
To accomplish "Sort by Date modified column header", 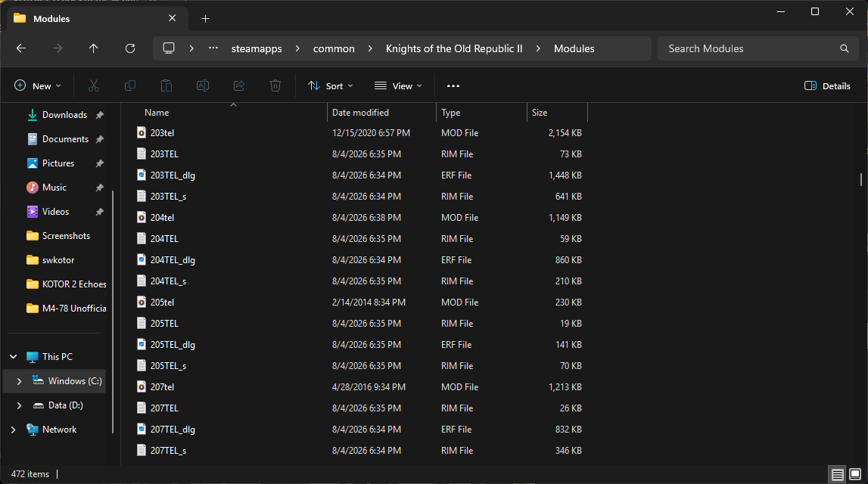I will [382, 112].
